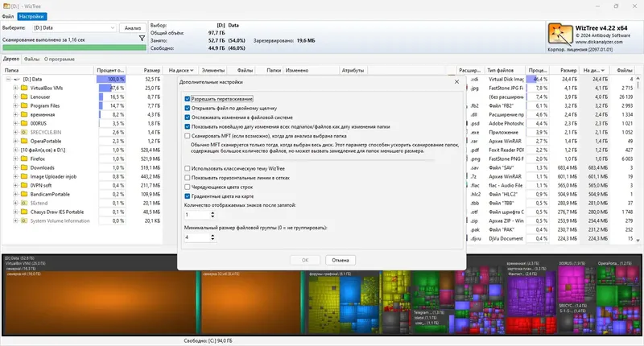Click the System Volume Information folder icon
Viewport: 644px width, 346px height.
pos(24,220)
